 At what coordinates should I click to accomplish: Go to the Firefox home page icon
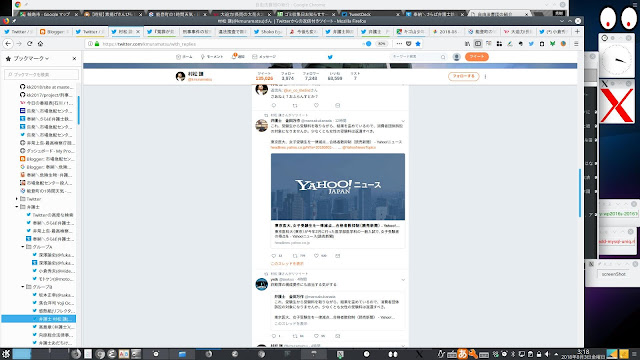click(40, 44)
